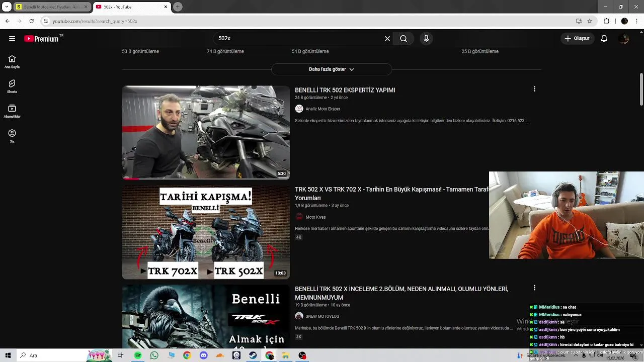The height and width of the screenshot is (362, 644).
Task: Clear the search box with the X
Action: pyautogui.click(x=387, y=39)
